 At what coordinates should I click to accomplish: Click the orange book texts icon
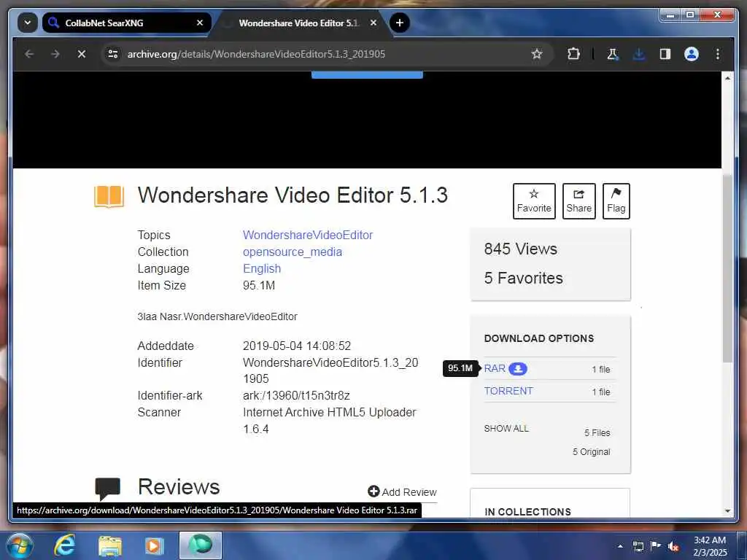click(x=109, y=196)
